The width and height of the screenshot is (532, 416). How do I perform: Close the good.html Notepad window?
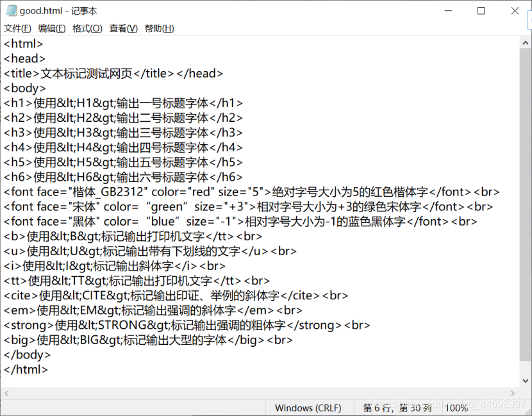515,11
